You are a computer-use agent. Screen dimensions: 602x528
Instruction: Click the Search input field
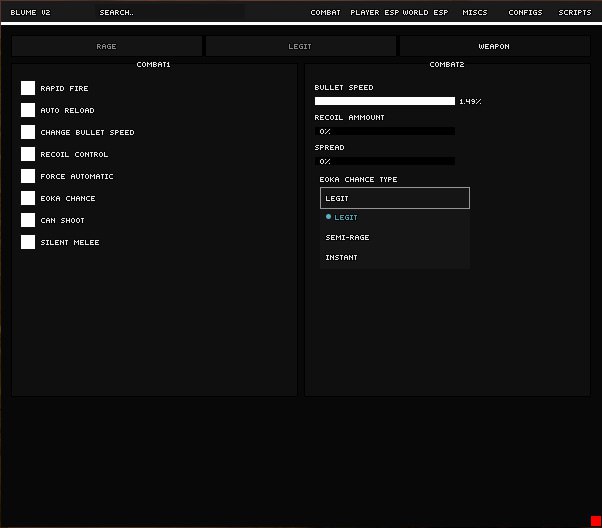pyautogui.click(x=170, y=13)
